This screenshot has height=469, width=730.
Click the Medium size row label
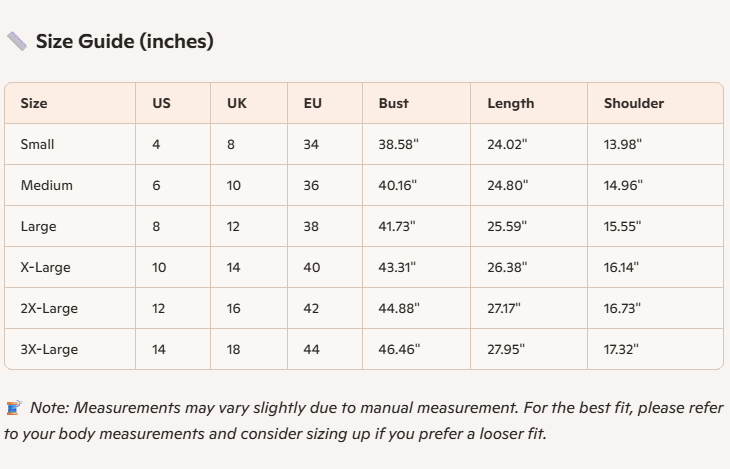point(46,185)
